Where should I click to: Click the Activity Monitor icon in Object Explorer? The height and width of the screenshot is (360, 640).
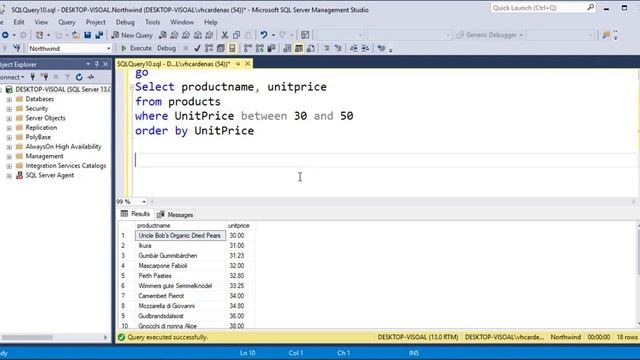91,77
